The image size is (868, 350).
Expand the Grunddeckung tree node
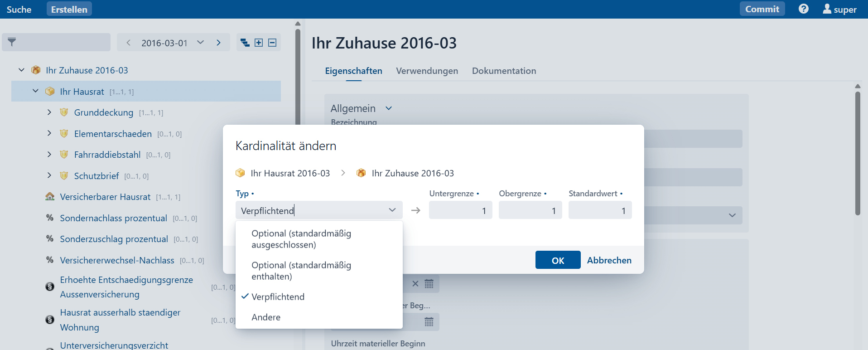click(49, 112)
